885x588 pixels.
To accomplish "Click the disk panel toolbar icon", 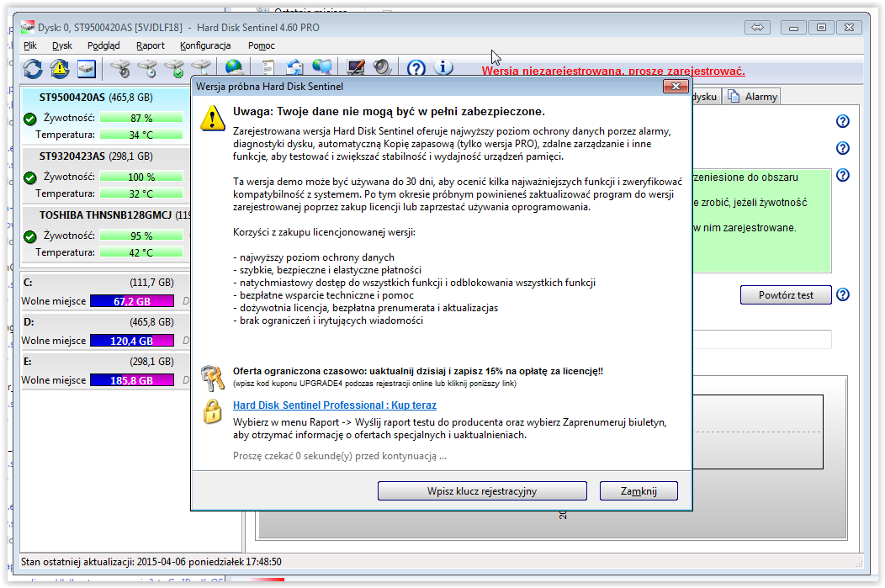I will point(87,69).
